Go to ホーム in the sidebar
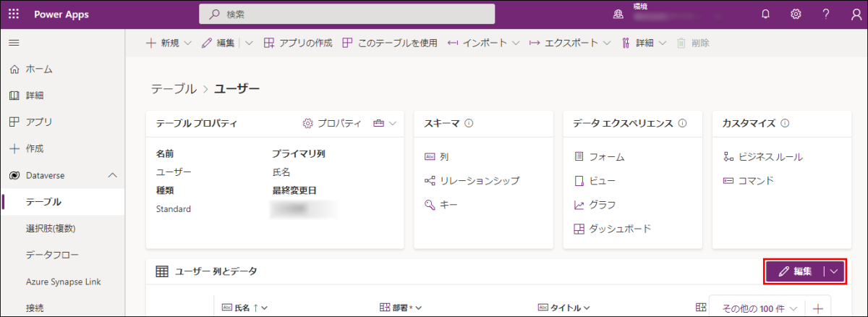This screenshot has height=317, width=868. pyautogui.click(x=62, y=69)
